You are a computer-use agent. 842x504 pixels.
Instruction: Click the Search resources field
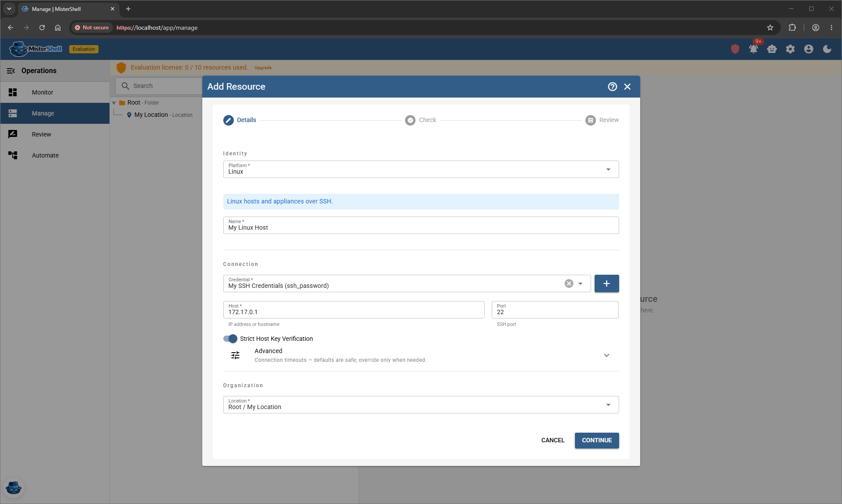(x=159, y=86)
